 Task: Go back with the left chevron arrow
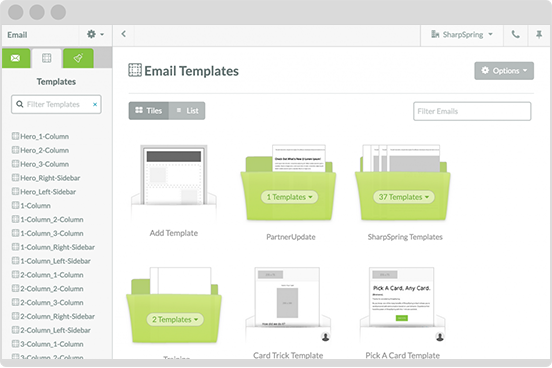[124, 34]
